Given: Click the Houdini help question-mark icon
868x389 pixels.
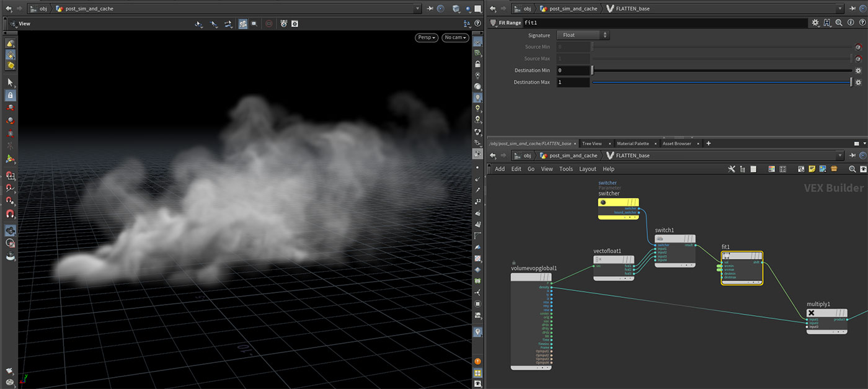Looking at the screenshot, I should click(x=862, y=23).
